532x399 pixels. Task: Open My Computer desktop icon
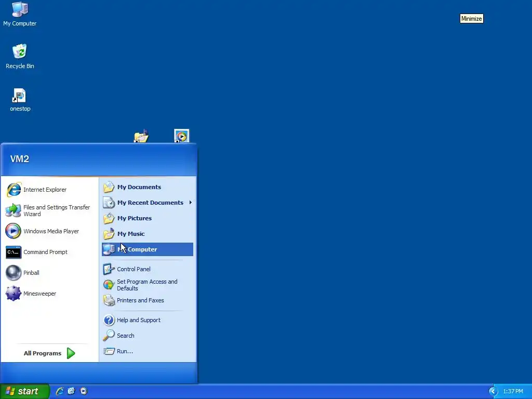click(20, 14)
